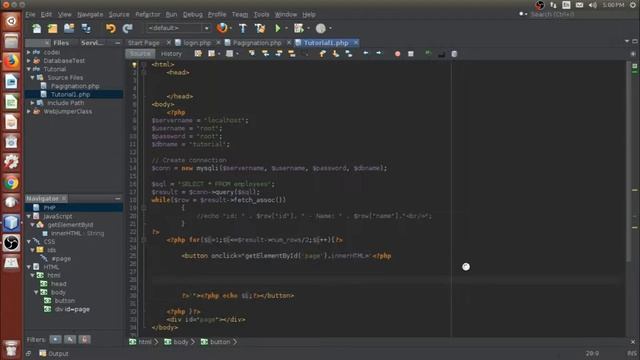Click the Debug Project toolbar icon
The image size is (640, 360).
pos(299,28)
